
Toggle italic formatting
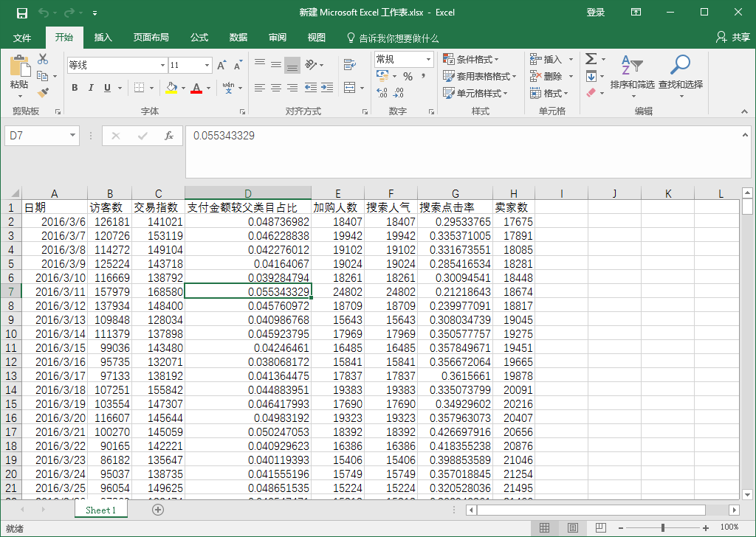tap(91, 88)
